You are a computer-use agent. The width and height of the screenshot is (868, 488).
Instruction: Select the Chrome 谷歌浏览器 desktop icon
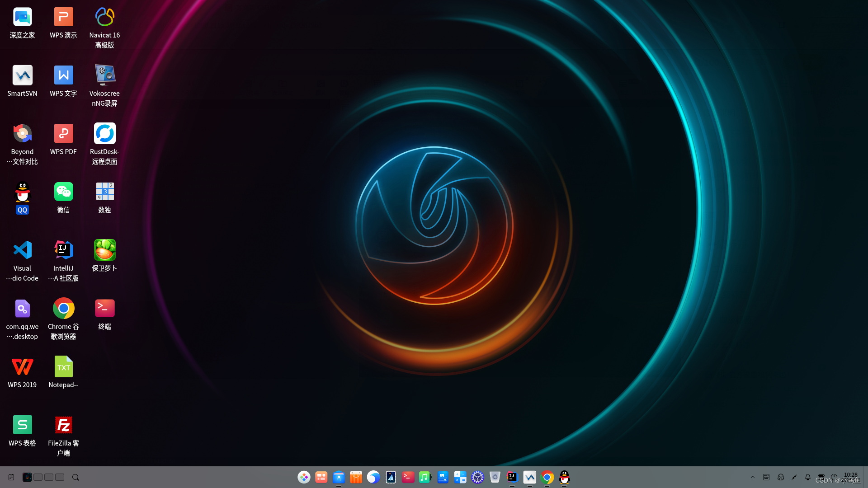pyautogui.click(x=63, y=319)
